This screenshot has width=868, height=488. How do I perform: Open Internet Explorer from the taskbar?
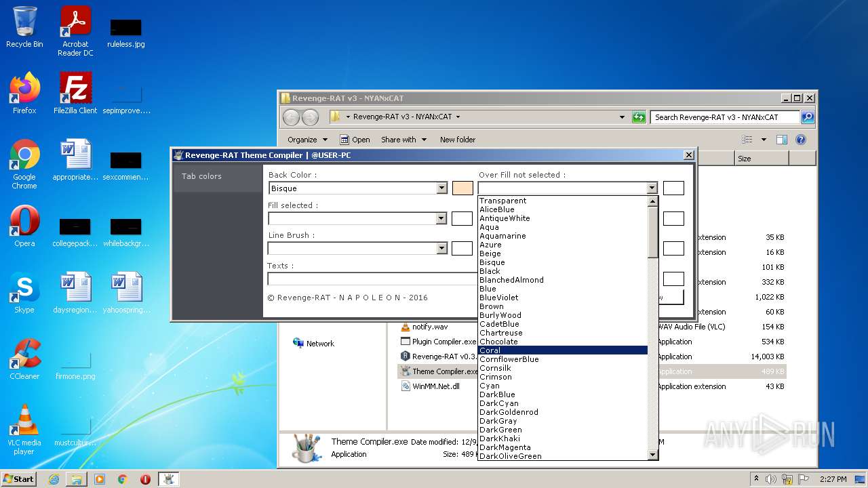tap(54, 479)
